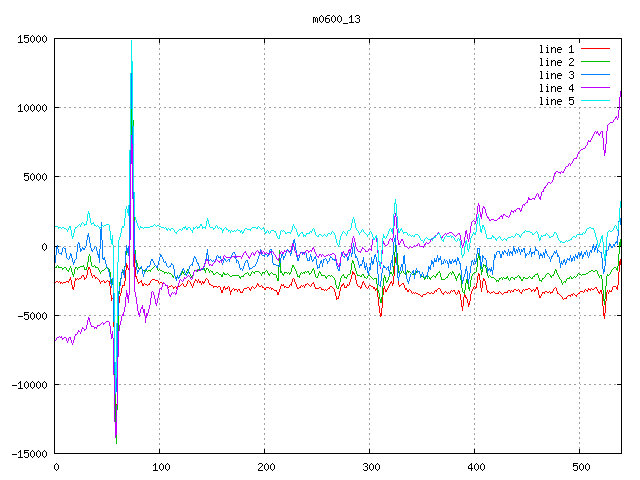This screenshot has width=640, height=480.
Task: Select the 'line 1' legend label
Action: click(557, 48)
